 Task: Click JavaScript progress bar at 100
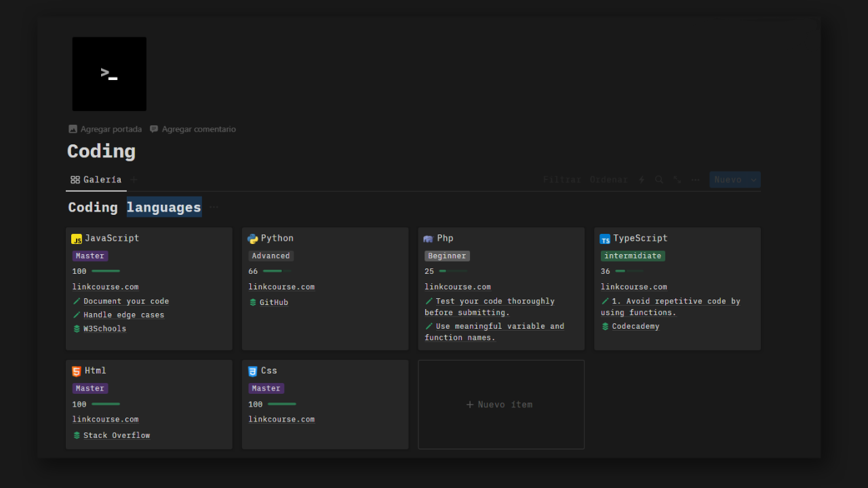tap(106, 271)
